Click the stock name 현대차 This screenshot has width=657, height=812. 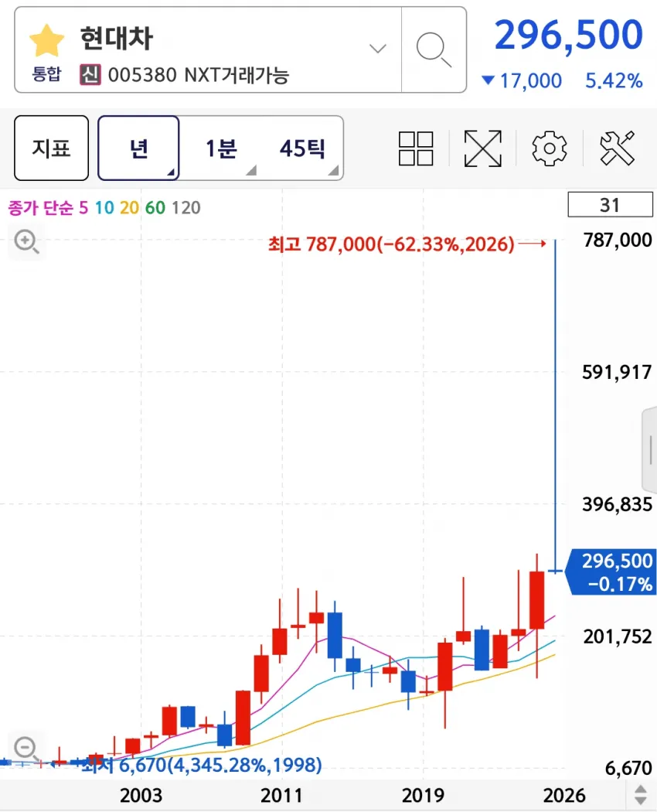[117, 39]
